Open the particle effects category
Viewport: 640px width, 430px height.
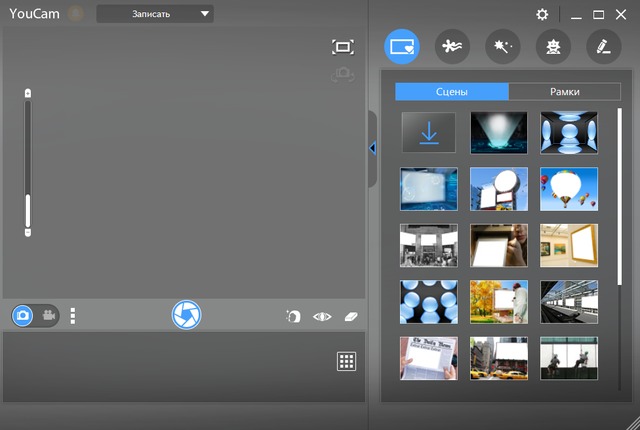pyautogui.click(x=452, y=46)
